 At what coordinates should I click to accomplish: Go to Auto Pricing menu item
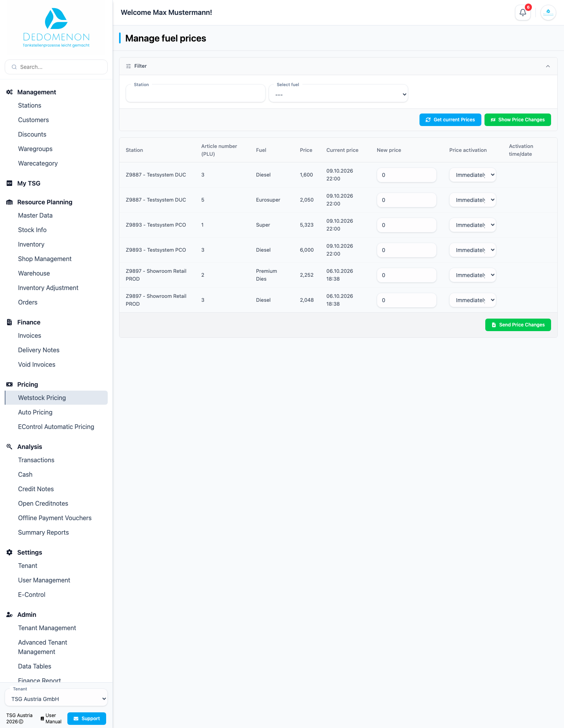coord(35,412)
